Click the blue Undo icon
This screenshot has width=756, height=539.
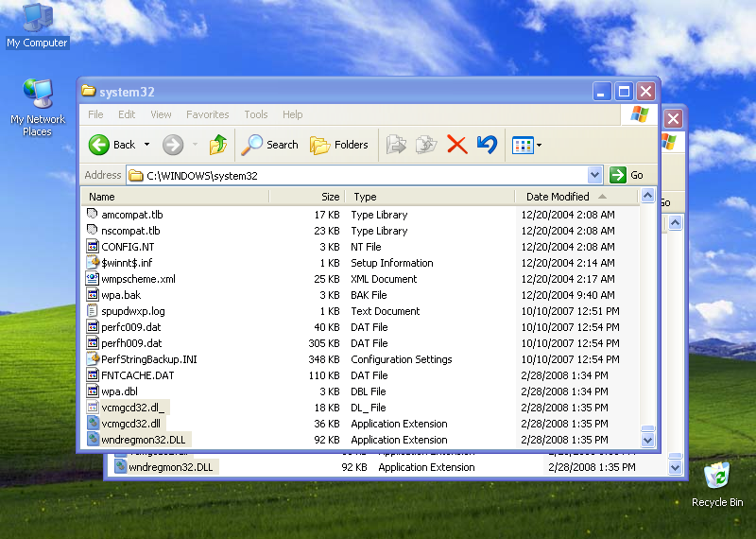click(487, 145)
